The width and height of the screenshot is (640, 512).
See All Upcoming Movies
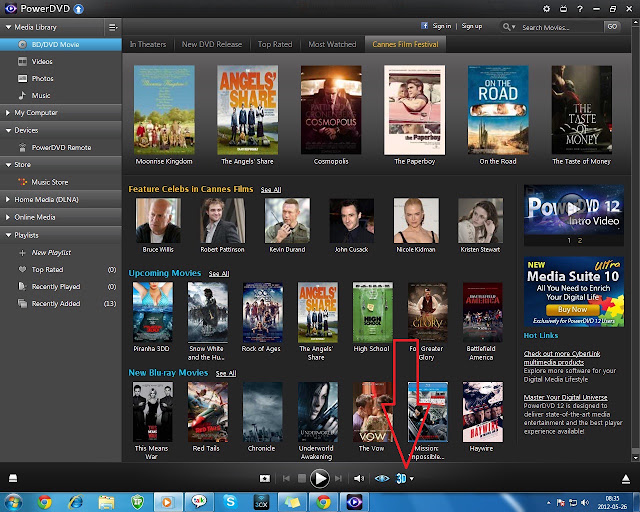219,274
